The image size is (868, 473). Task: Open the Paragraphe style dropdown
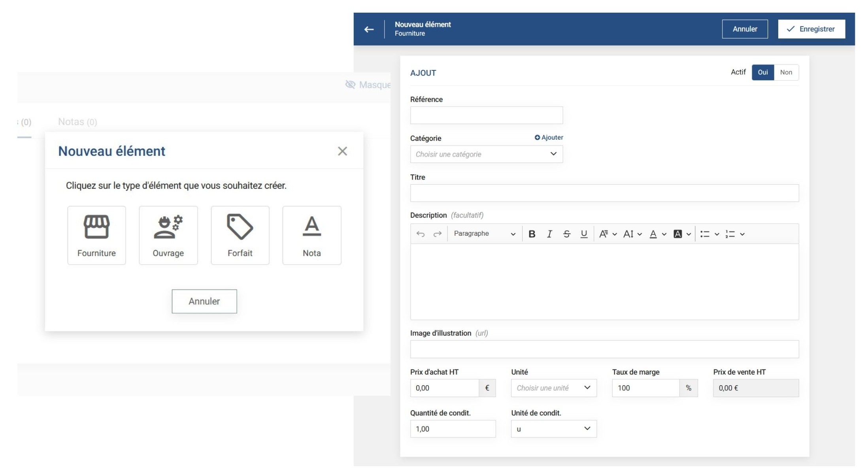[484, 234]
